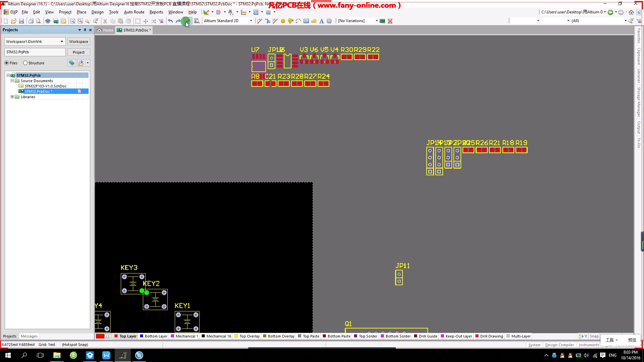Click the Cut scissors icon
The width and height of the screenshot is (644, 362).
pyautogui.click(x=105, y=21)
